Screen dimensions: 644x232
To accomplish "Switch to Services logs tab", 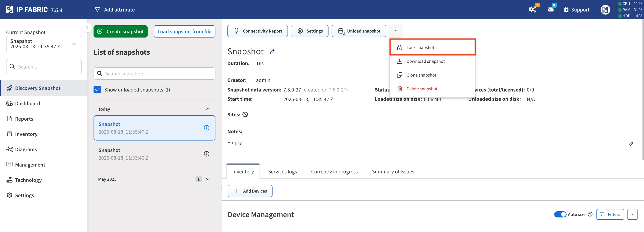I will point(282,172).
